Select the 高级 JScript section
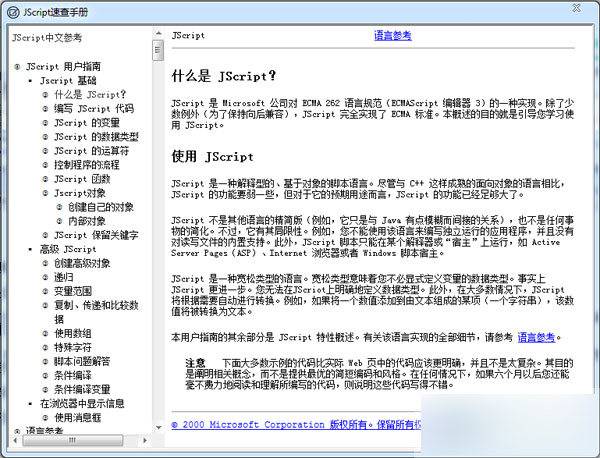Viewport: 600px width, 458px height. point(68,249)
